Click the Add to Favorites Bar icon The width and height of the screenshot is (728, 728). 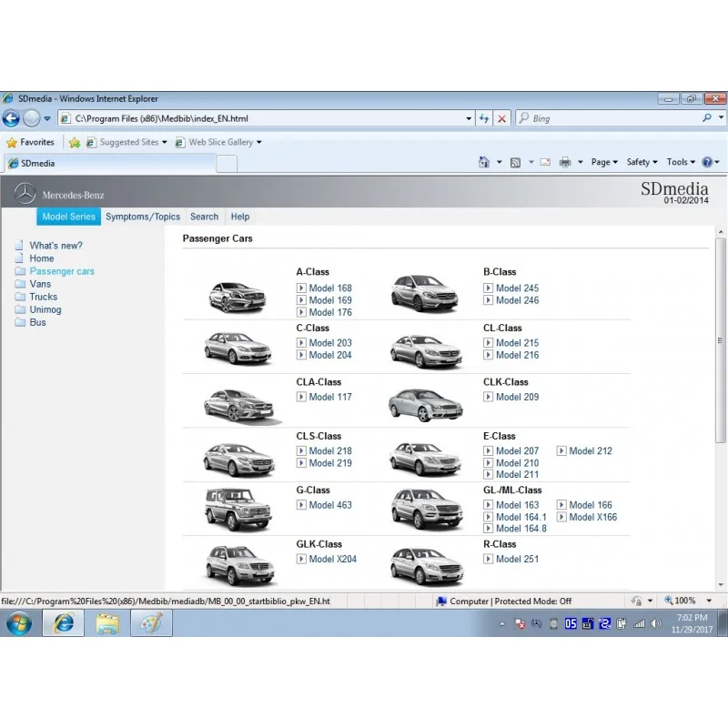[x=75, y=143]
